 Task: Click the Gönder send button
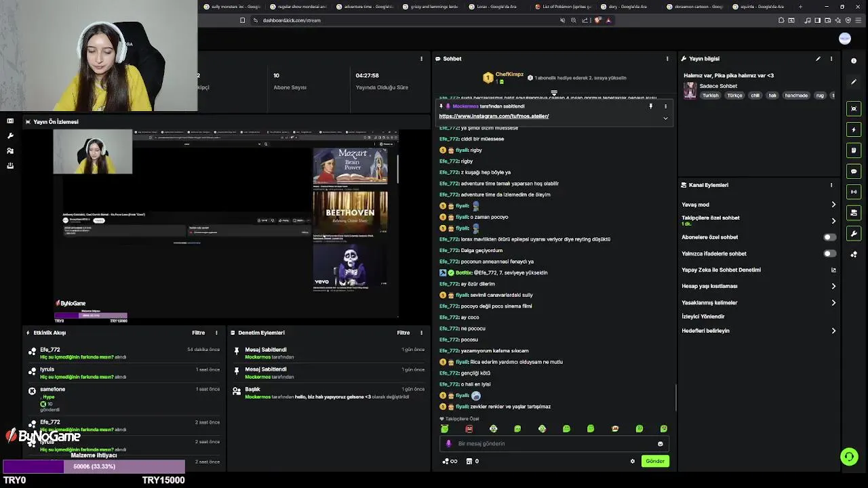[655, 462]
